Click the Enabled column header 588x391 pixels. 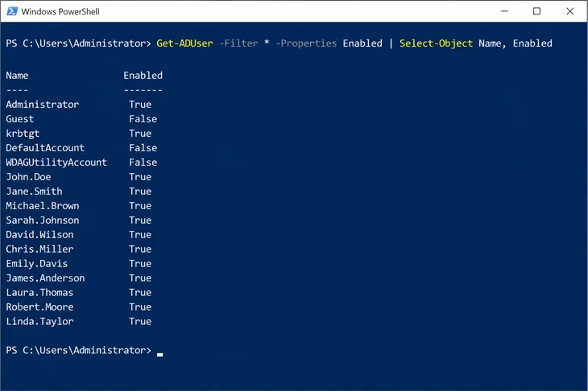tap(143, 76)
